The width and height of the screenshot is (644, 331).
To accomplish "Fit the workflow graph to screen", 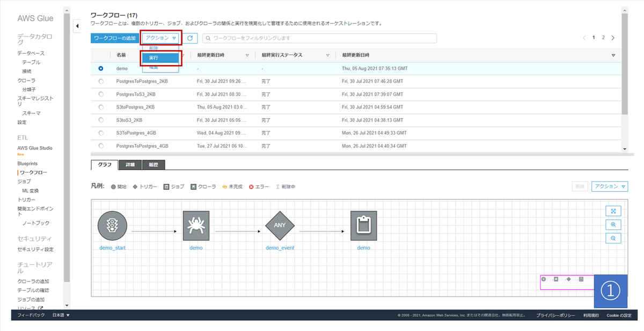I will click(613, 211).
